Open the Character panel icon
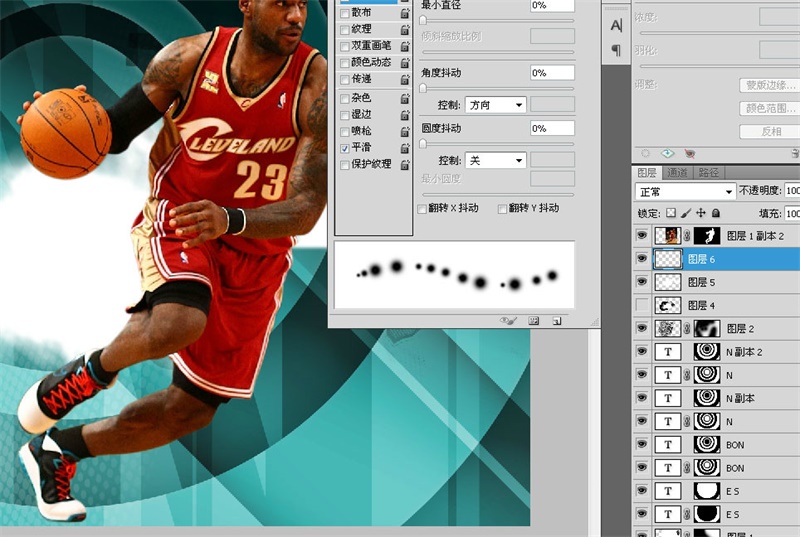The width and height of the screenshot is (800, 537). point(615,24)
